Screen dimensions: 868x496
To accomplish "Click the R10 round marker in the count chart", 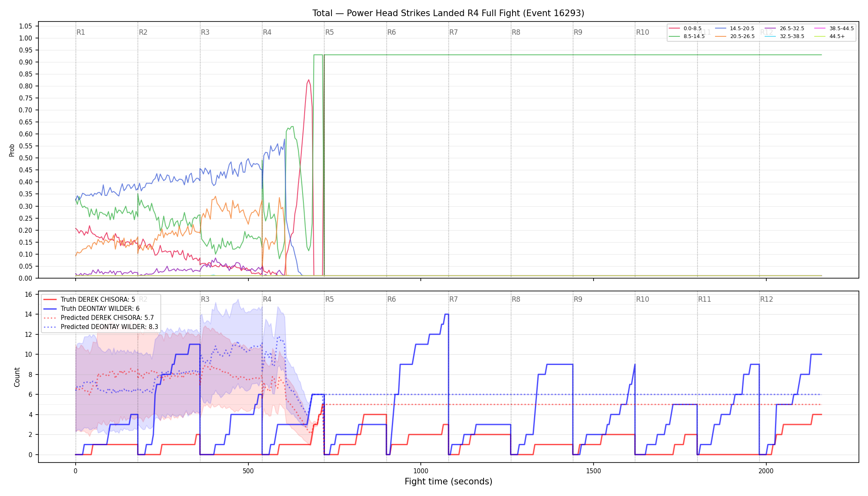I will (x=643, y=299).
